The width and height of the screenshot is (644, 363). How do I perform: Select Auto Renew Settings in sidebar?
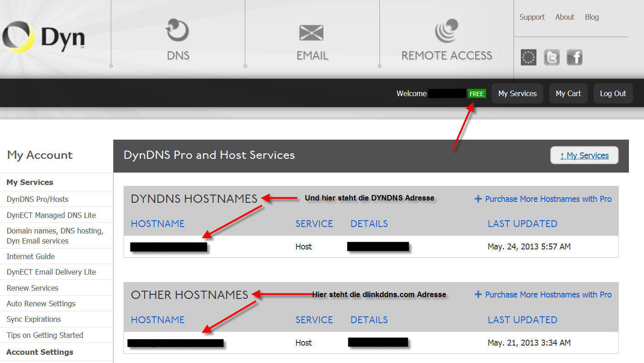tap(41, 303)
